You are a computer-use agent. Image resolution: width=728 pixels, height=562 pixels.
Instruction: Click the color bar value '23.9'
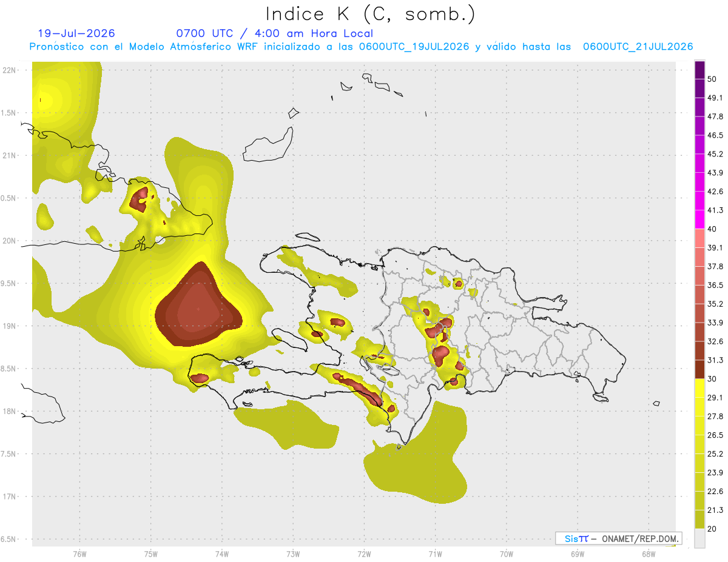tap(715, 473)
